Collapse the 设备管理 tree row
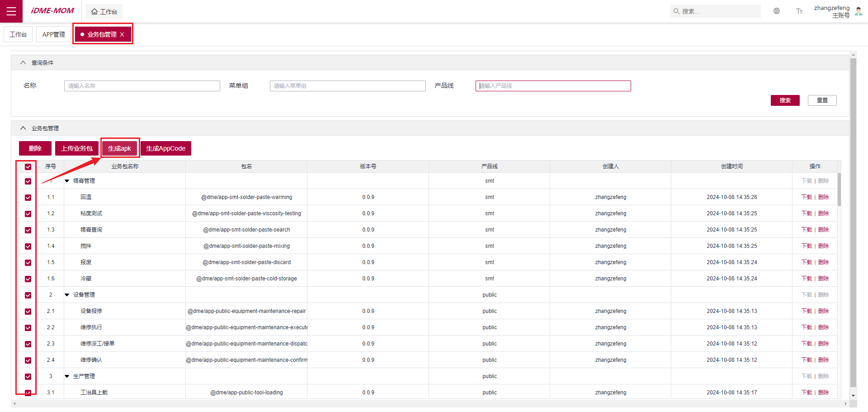The image size is (868, 412). click(67, 295)
